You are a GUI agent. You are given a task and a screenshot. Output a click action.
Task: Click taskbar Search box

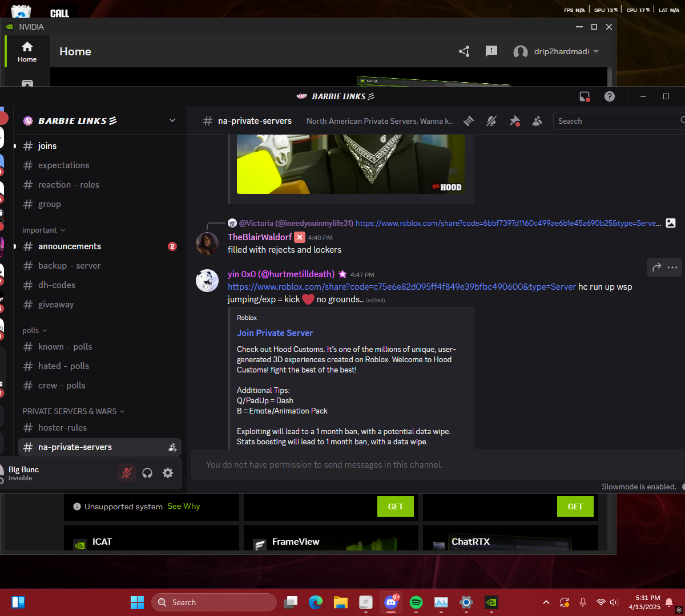tap(214, 602)
